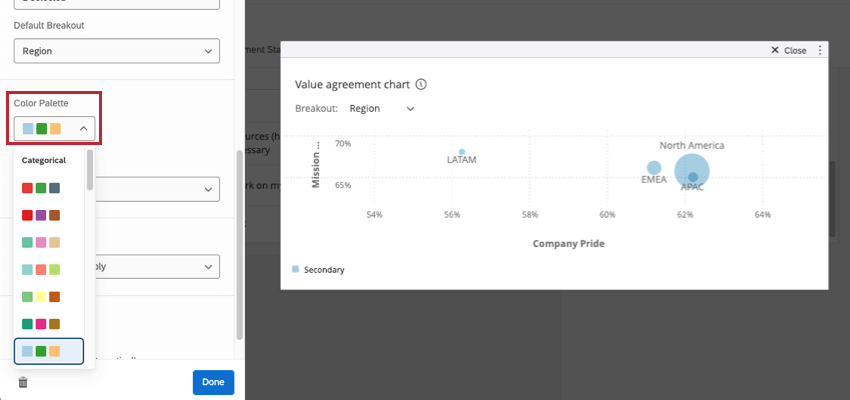Click the LATAM bubble on the chart

coord(462,152)
